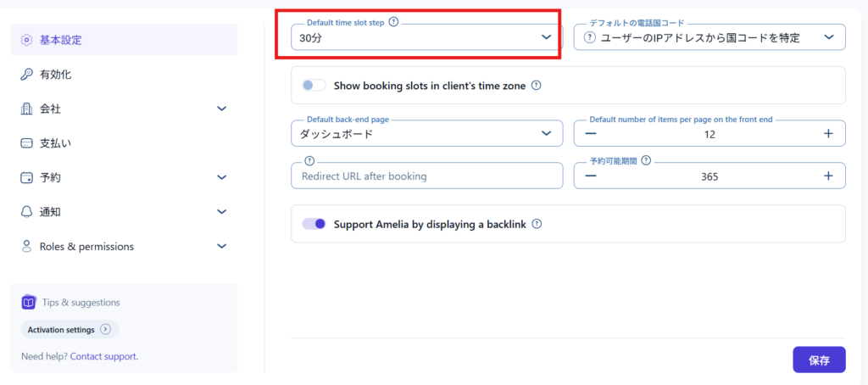Open the Default time slot step dropdown

(426, 37)
